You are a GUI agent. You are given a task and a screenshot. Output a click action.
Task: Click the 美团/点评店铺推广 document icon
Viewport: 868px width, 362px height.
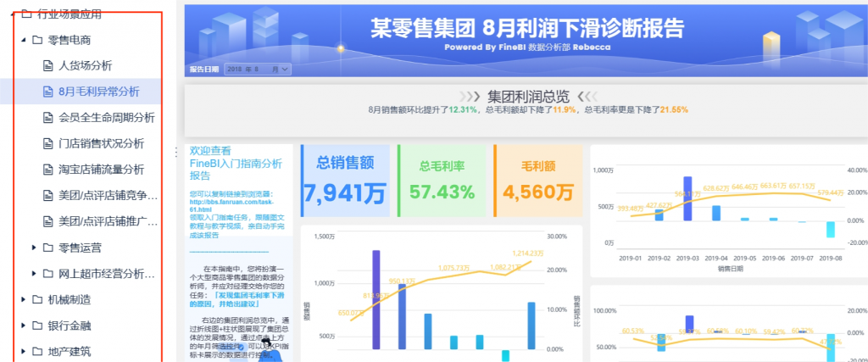[48, 221]
